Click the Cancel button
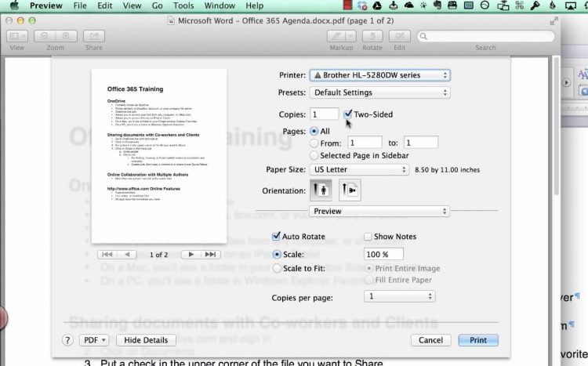This screenshot has width=588, height=366. (430, 340)
